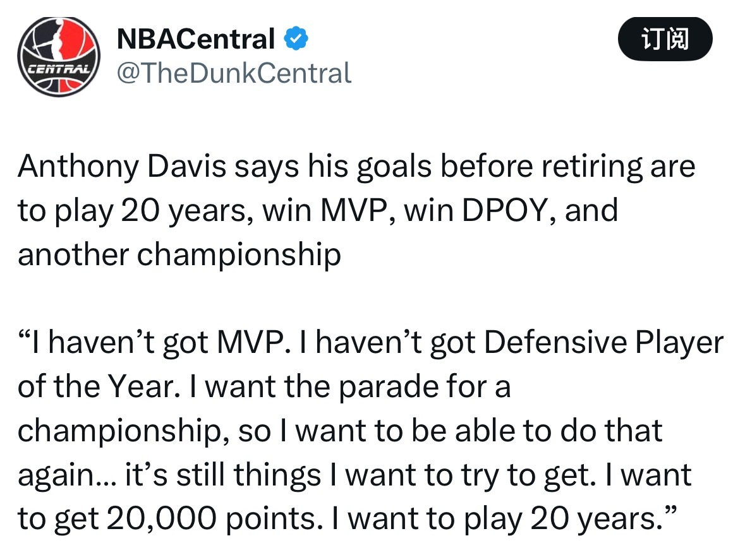The image size is (745, 560).
Task: Open the @TheDunkCentral handle link
Action: (234, 73)
